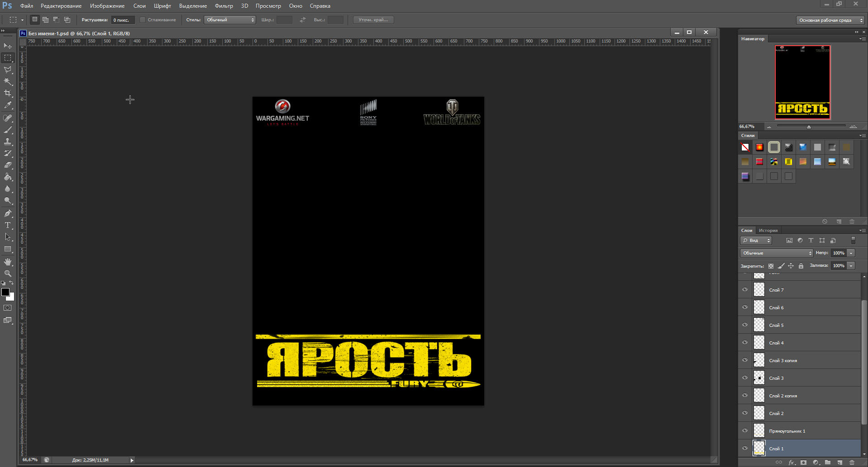Click the Navigator zoom slider
Viewport: 868px width, 467px height.
click(x=809, y=127)
